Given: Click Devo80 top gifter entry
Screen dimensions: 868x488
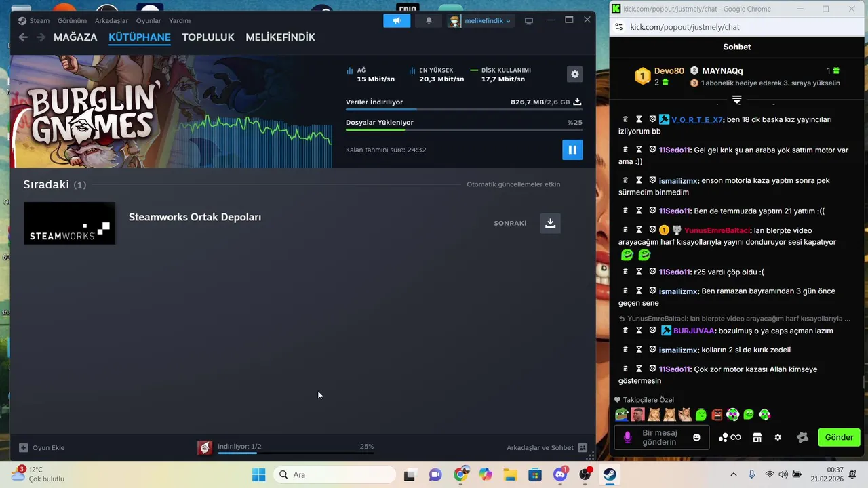Looking at the screenshot, I should click(x=659, y=76).
